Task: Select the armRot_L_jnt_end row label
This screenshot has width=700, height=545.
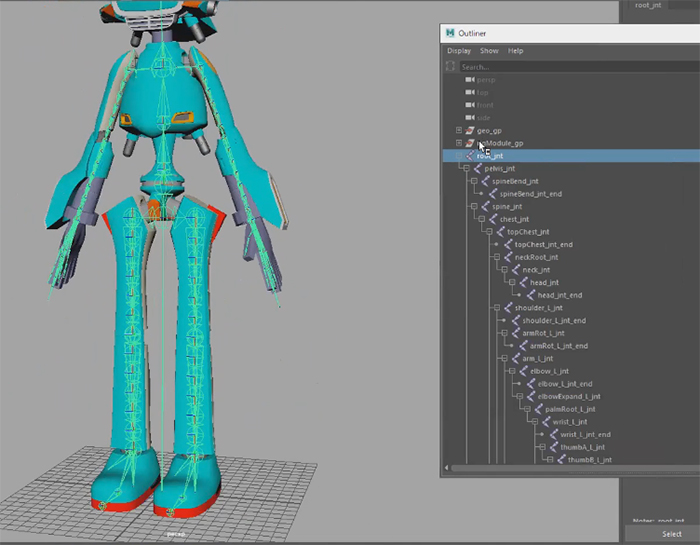Action: (x=558, y=346)
